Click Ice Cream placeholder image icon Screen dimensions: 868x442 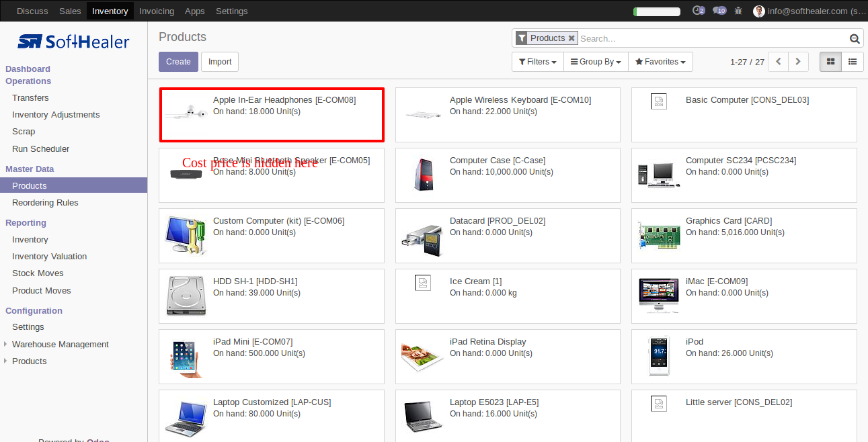[x=423, y=283]
